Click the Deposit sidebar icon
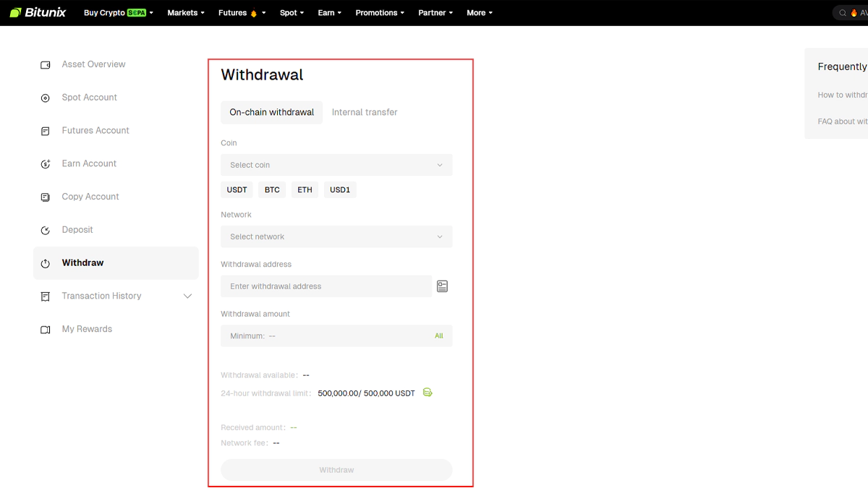The width and height of the screenshot is (868, 488). 46,230
